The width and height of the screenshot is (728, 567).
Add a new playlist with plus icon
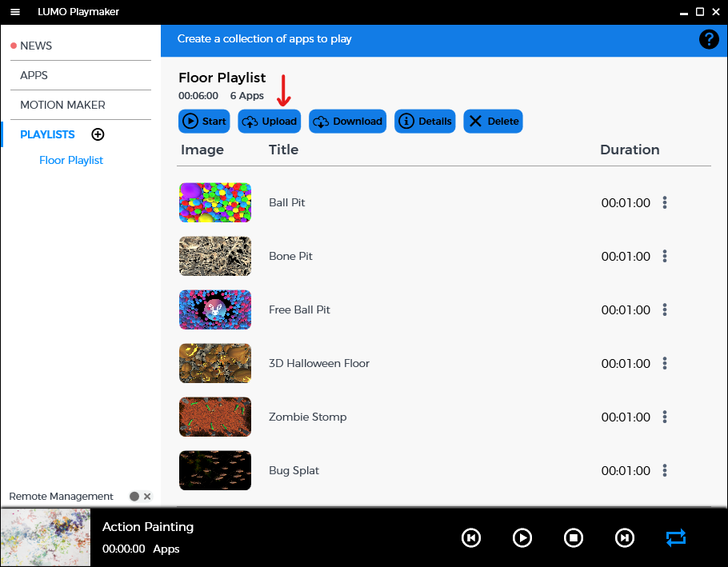(98, 134)
